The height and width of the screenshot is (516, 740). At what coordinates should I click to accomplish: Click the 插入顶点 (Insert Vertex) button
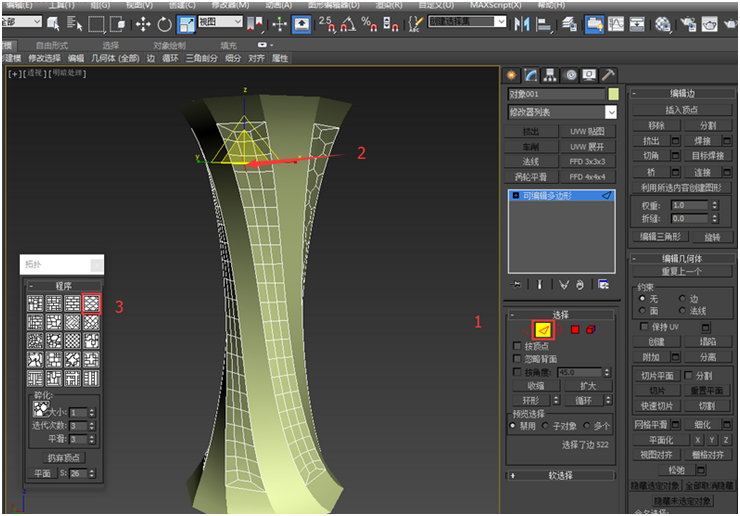(682, 109)
